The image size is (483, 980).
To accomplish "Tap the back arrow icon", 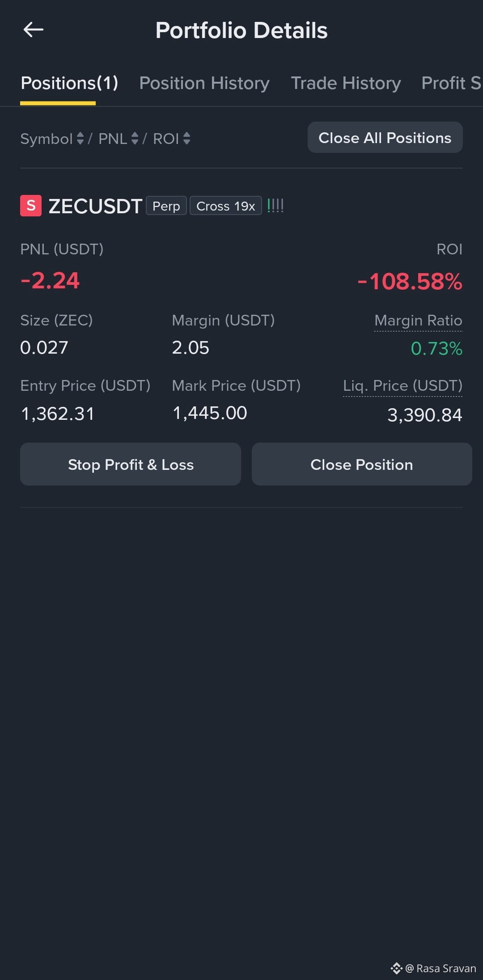I will pos(34,30).
